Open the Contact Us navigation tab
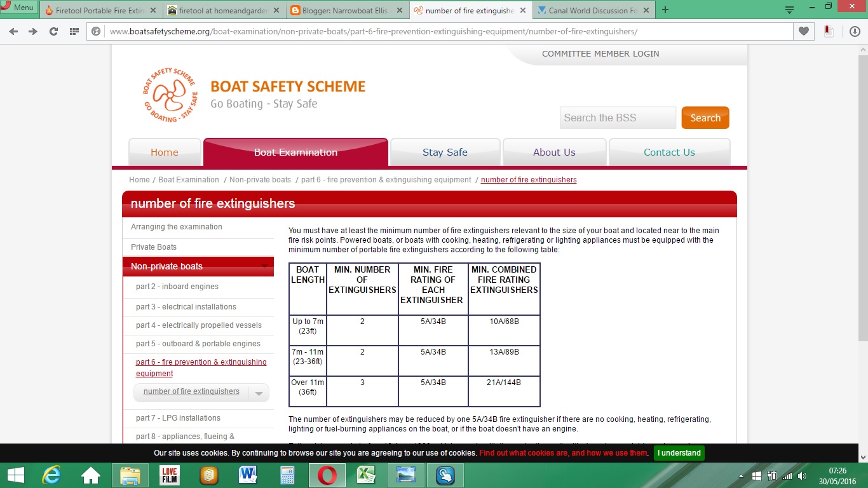The height and width of the screenshot is (488, 868). coord(669,152)
